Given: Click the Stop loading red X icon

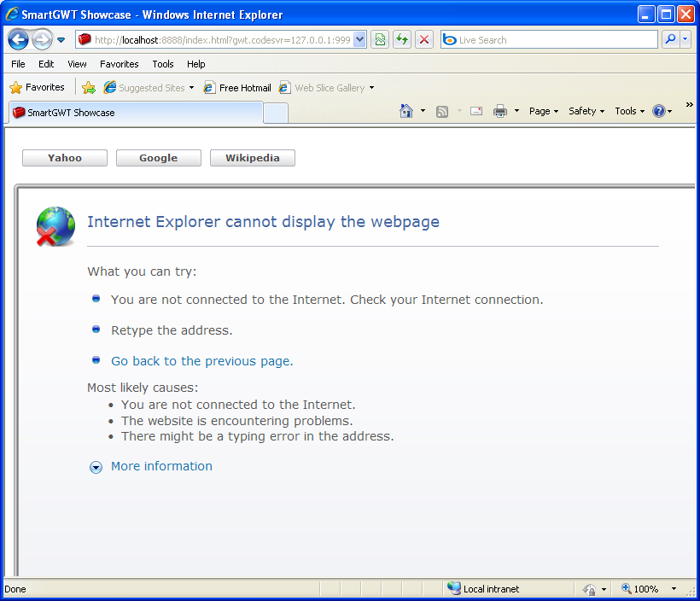Looking at the screenshot, I should coord(424,40).
